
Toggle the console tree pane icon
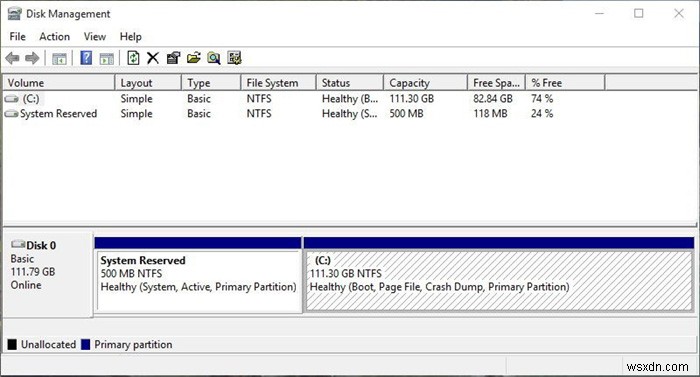point(59,58)
